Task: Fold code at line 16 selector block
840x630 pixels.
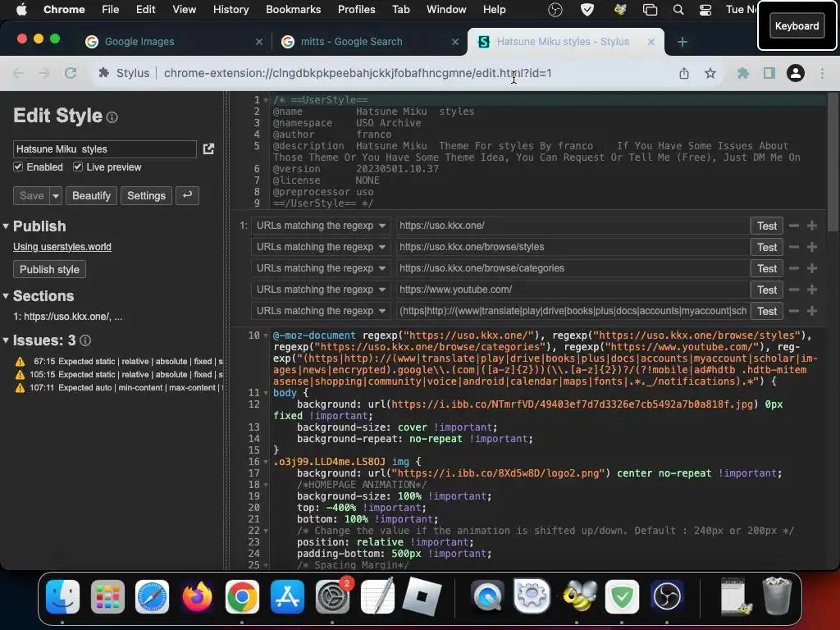Action: point(267,462)
